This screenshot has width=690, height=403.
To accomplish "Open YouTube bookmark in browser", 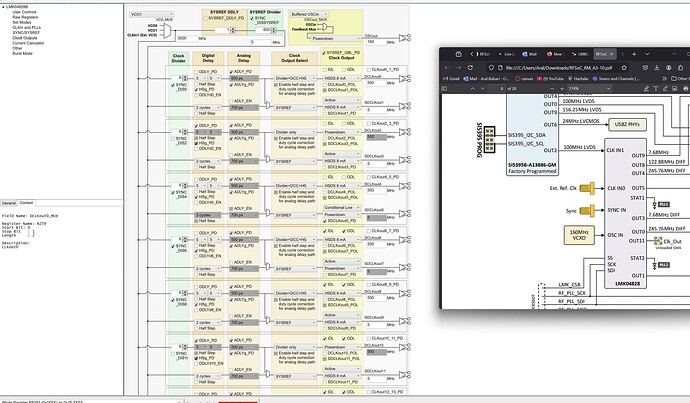I will tap(550, 78).
